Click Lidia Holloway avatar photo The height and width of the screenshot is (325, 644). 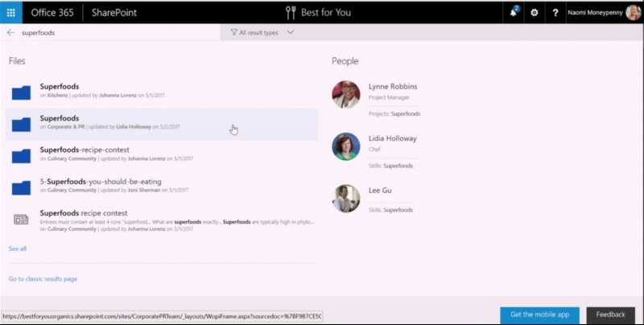click(346, 146)
